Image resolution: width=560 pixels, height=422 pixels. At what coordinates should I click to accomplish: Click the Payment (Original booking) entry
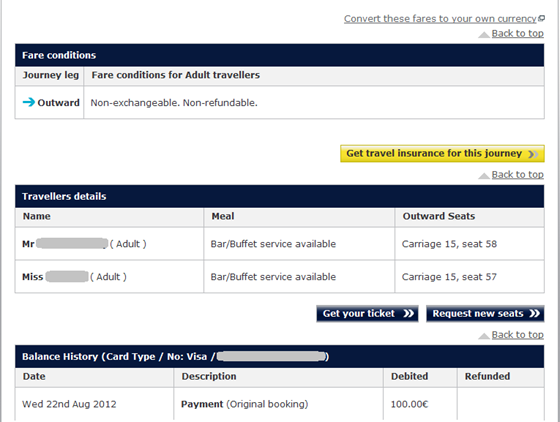tap(244, 404)
